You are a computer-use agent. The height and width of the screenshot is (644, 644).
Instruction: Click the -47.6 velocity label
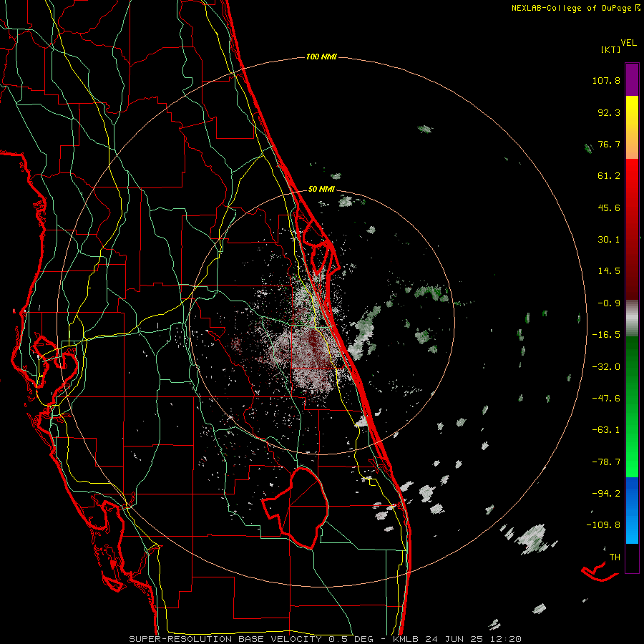(x=606, y=399)
